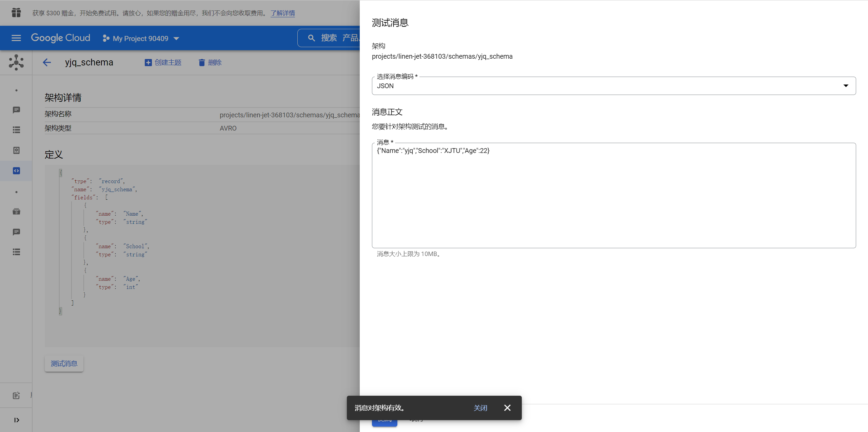The image size is (868, 432).
Task: Click the AVRO schema type value
Action: coord(228,128)
